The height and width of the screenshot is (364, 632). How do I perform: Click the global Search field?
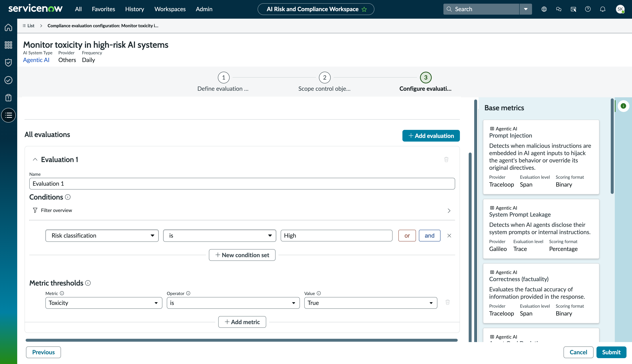pos(481,9)
